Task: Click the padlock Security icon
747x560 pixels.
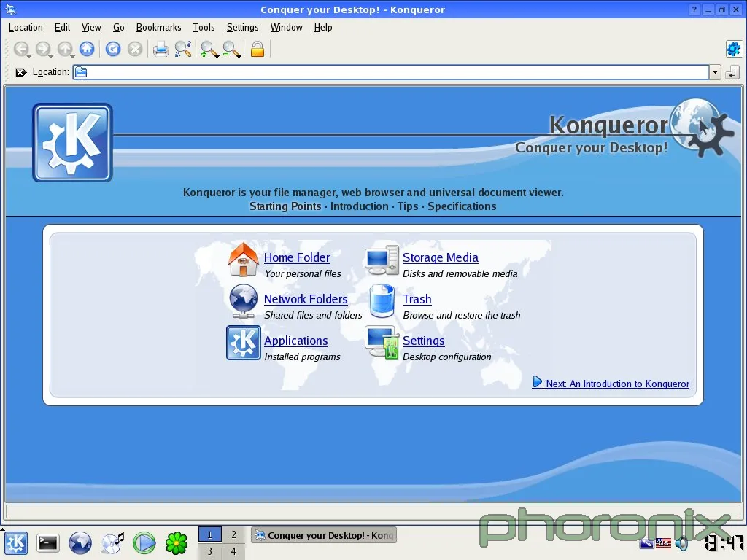Action: pyautogui.click(x=258, y=49)
